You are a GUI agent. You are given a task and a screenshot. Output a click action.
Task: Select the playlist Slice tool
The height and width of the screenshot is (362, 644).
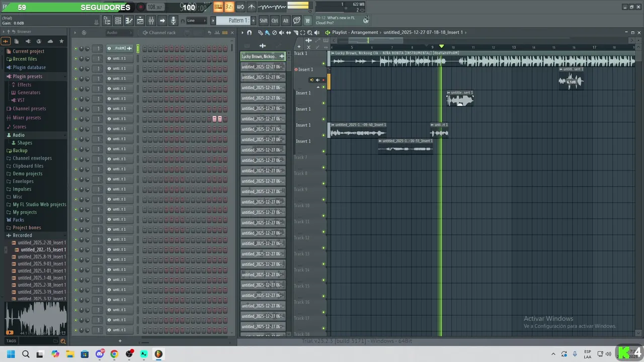[x=296, y=33]
